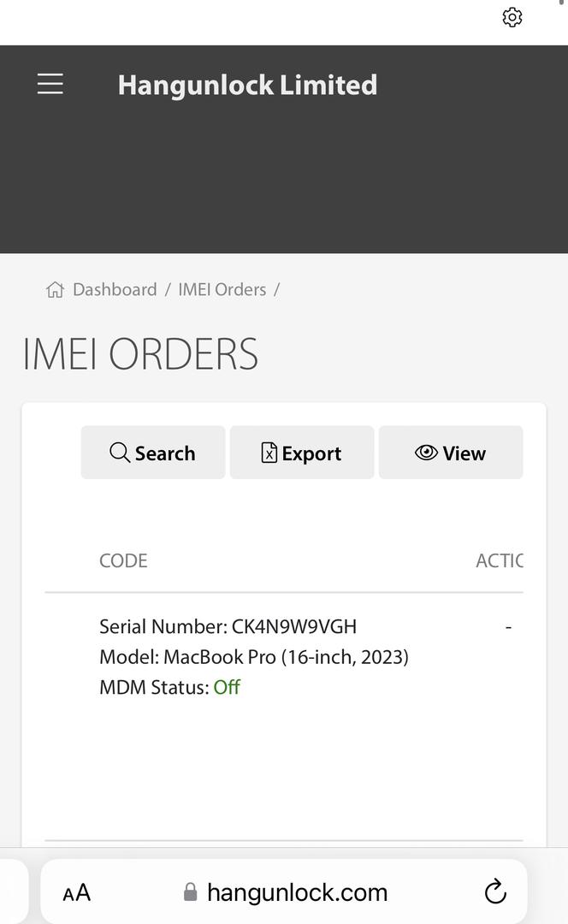Image resolution: width=568 pixels, height=924 pixels.
Task: Tap the hangunlock.com address field
Action: [297, 892]
